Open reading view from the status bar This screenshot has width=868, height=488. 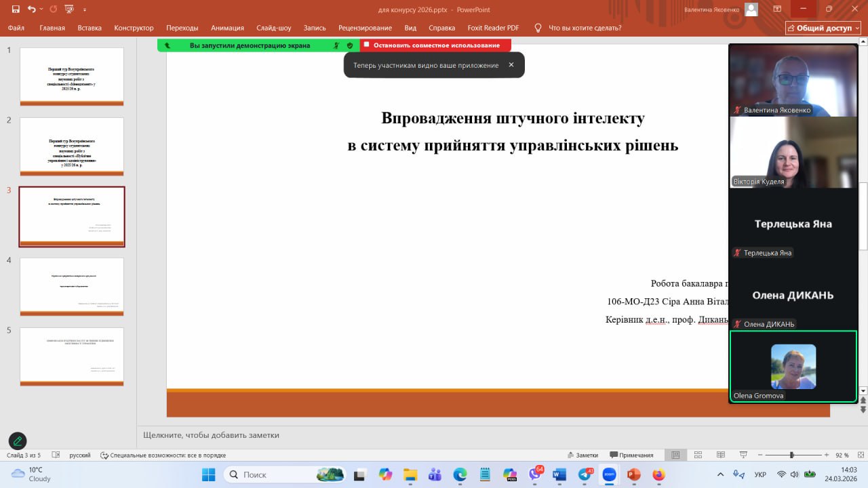[x=721, y=455]
